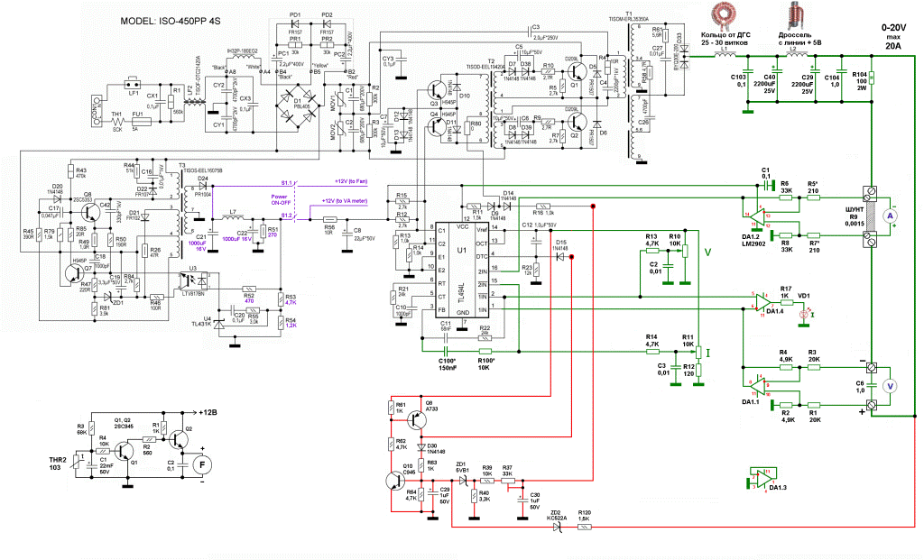The height and width of the screenshot is (560, 924).
Task: Select the ammeter A circle symbol
Action: (891, 216)
